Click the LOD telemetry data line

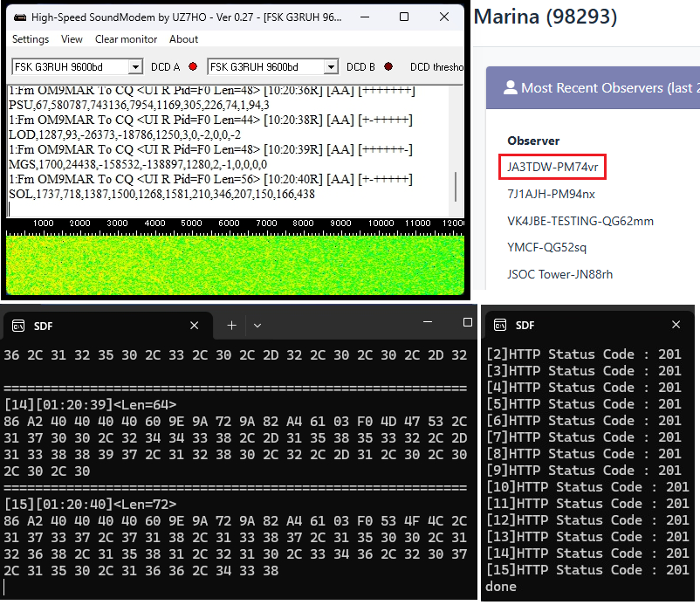[125, 134]
